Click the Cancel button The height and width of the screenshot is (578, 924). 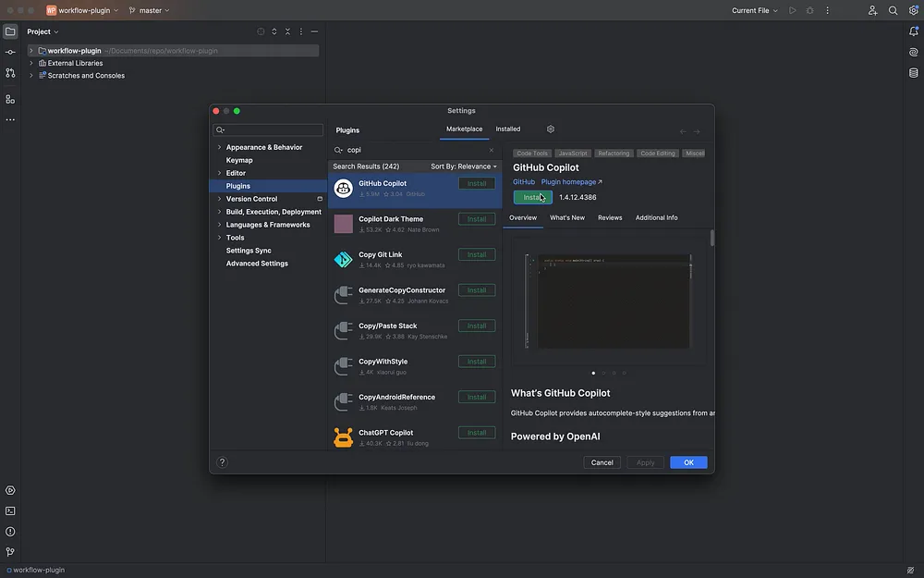pos(602,462)
